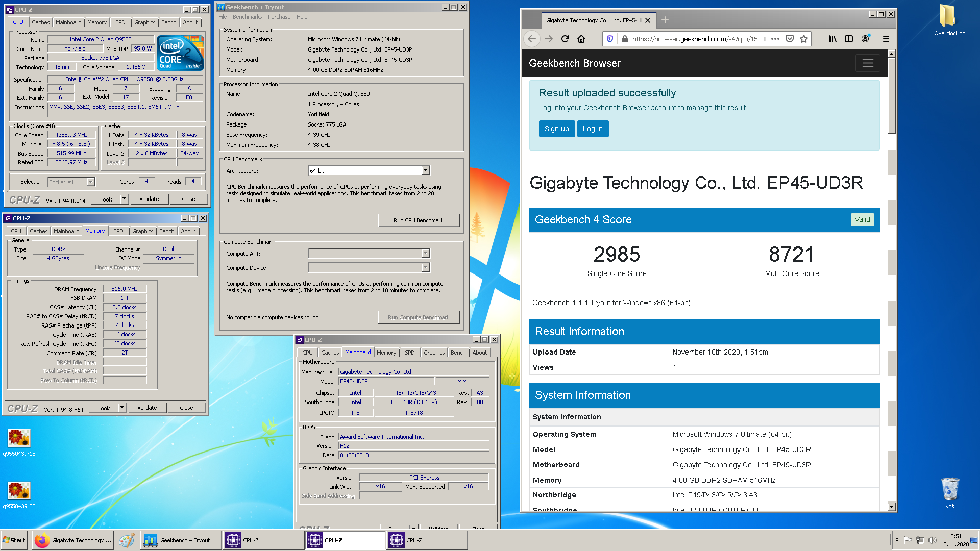
Task: Bookmark this page with star icon
Action: point(804,39)
